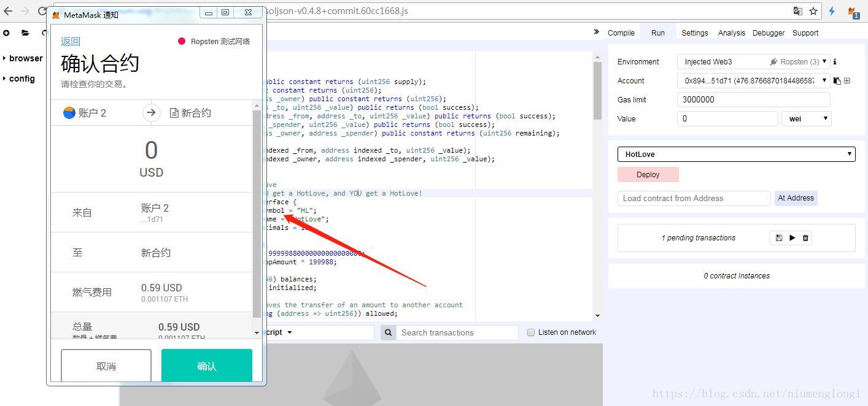This screenshot has height=406, width=868.
Task: Switch to the Support tab
Action: 805,33
